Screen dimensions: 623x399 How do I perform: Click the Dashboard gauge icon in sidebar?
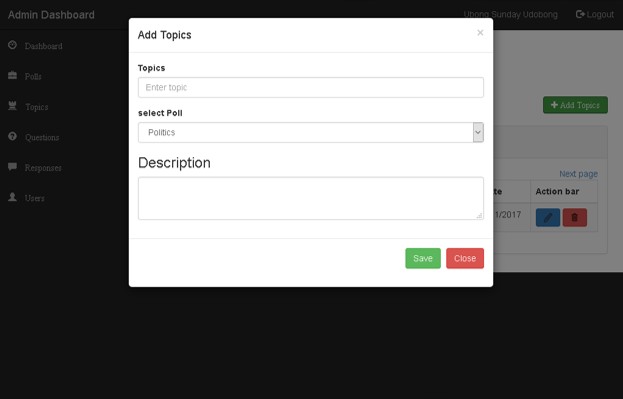coord(12,45)
